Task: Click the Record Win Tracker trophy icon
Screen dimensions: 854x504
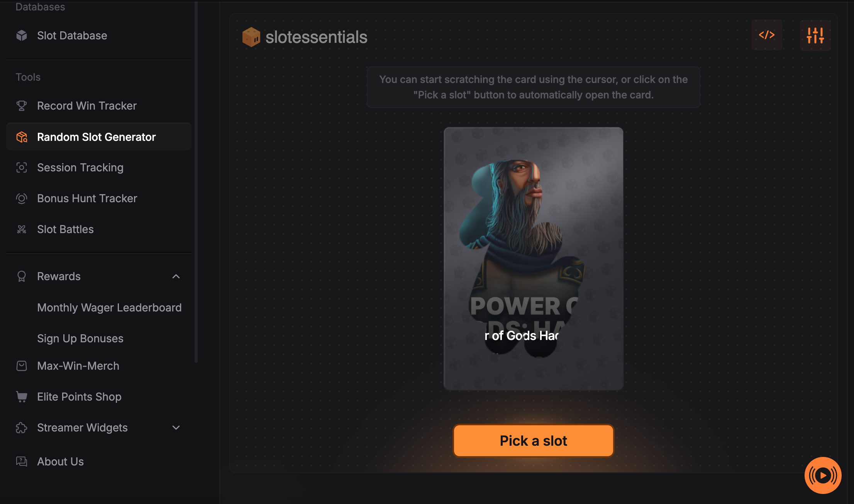Action: coord(22,106)
